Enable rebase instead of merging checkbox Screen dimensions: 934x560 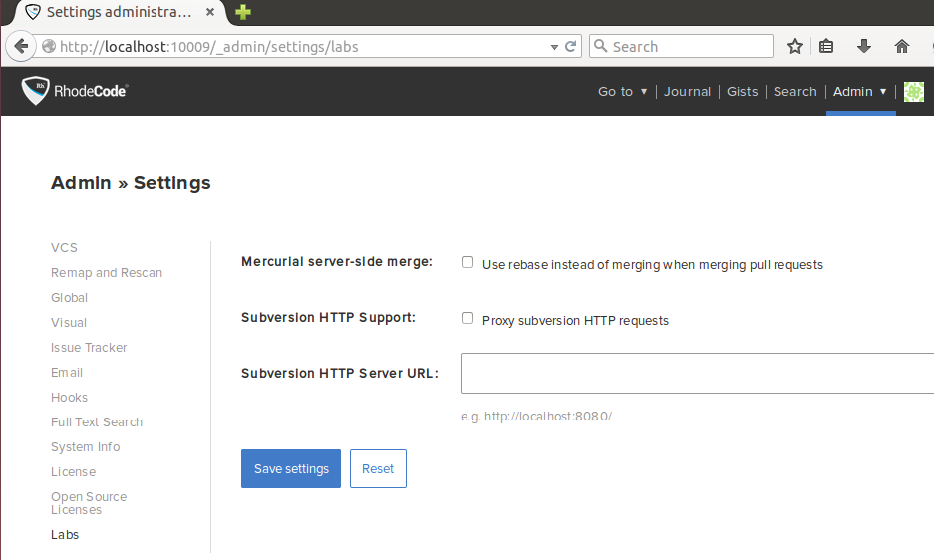(467, 263)
